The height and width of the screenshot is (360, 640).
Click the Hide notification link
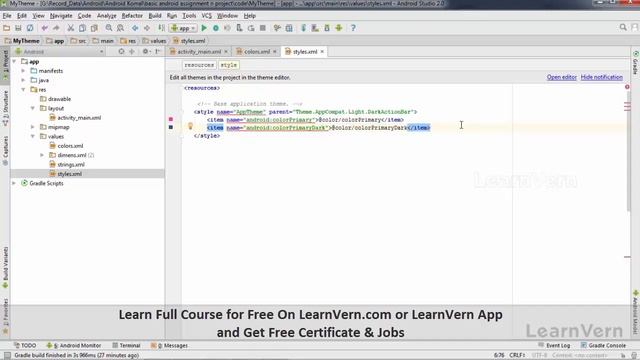pyautogui.click(x=602, y=77)
